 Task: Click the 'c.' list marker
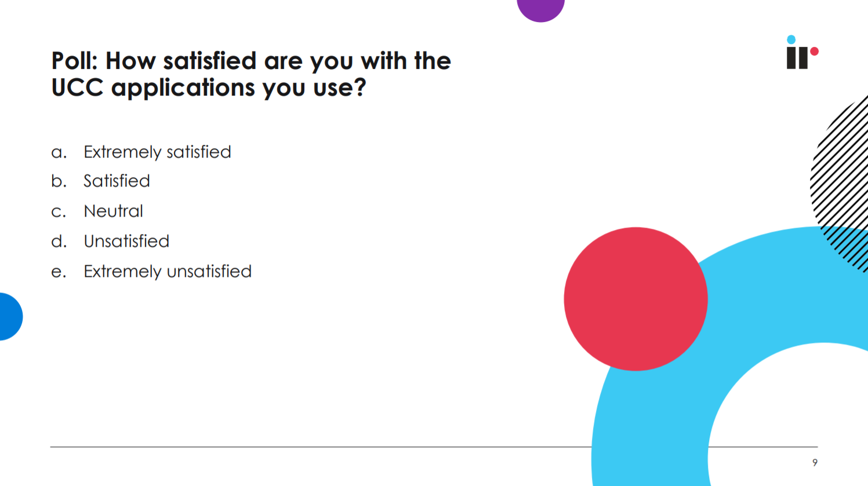pyautogui.click(x=59, y=212)
